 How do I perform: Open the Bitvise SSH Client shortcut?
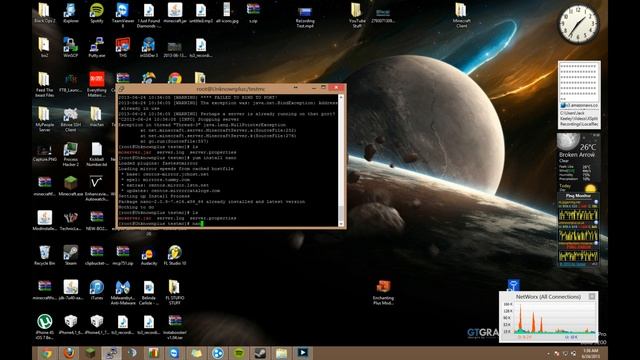click(71, 119)
